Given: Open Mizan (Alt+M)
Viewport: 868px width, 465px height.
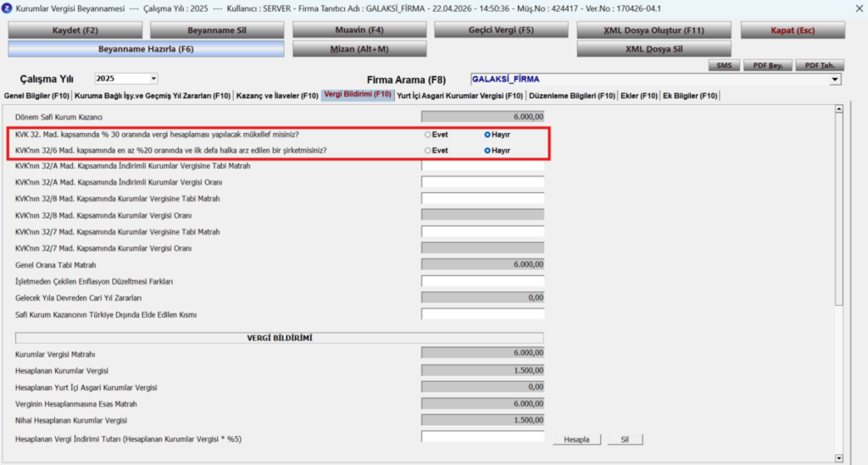Looking at the screenshot, I should [x=359, y=49].
